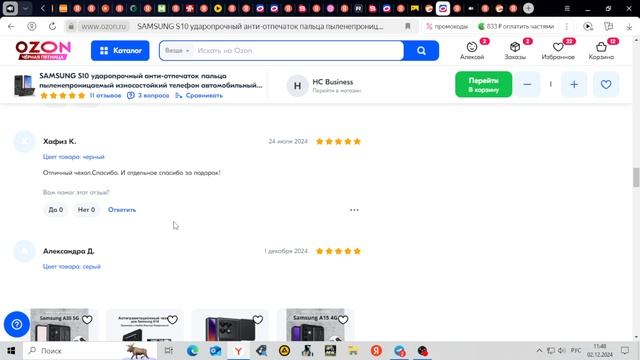
Task: Open Telegram from the taskbar
Action: 399,351
